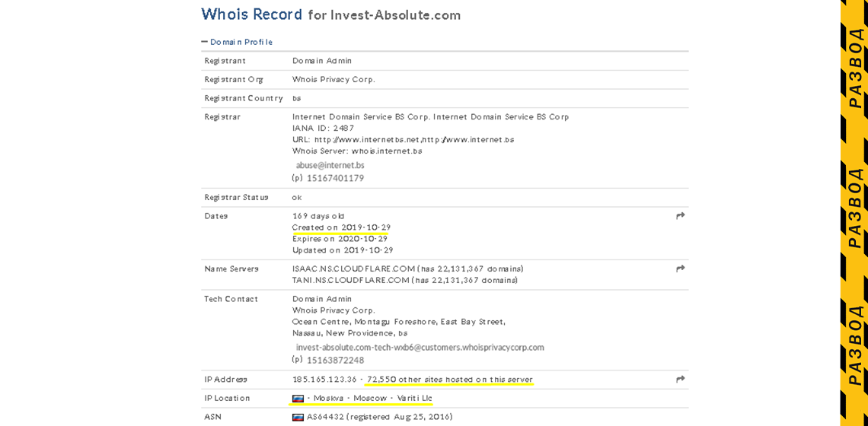Click the registrar phone number 15167401179
Viewport: 868px width, 426px height.
[x=336, y=178]
